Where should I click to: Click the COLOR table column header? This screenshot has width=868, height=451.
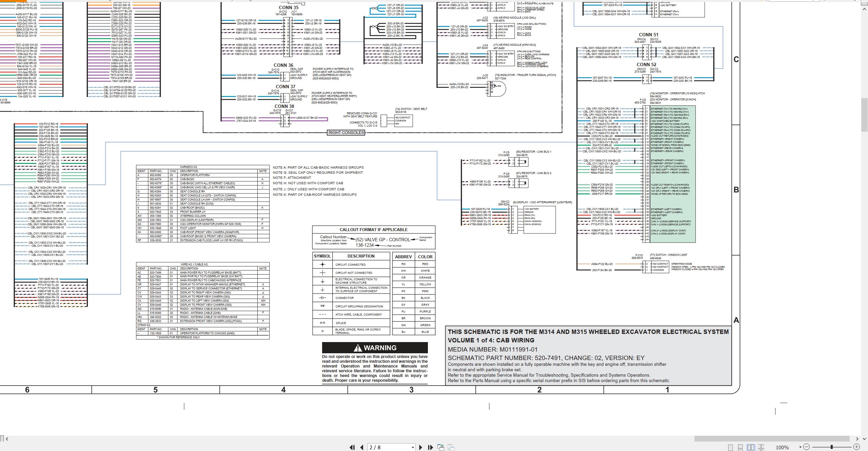tap(425, 257)
